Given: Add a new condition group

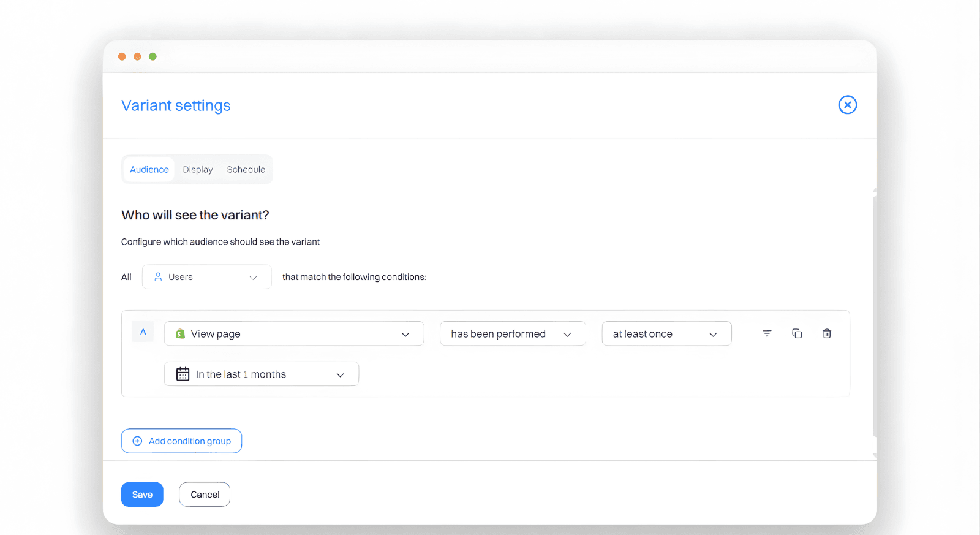Looking at the screenshot, I should click(181, 441).
